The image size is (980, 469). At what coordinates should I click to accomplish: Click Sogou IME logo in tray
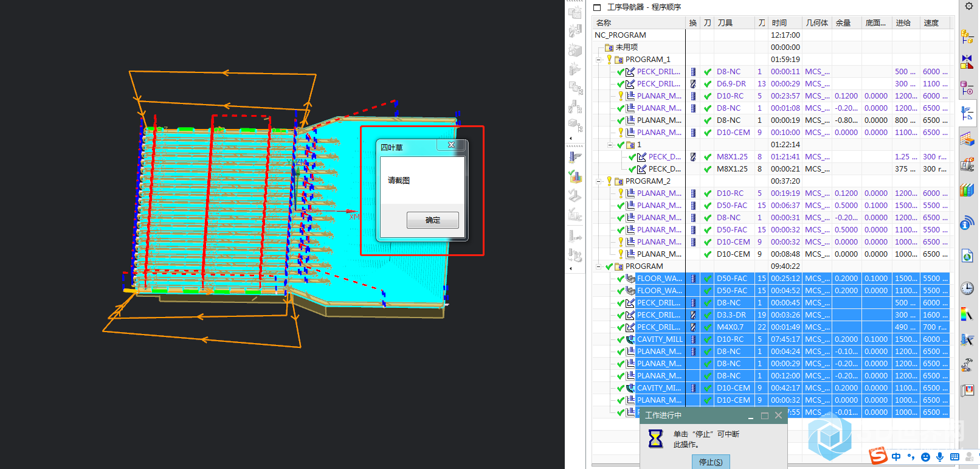click(x=878, y=455)
